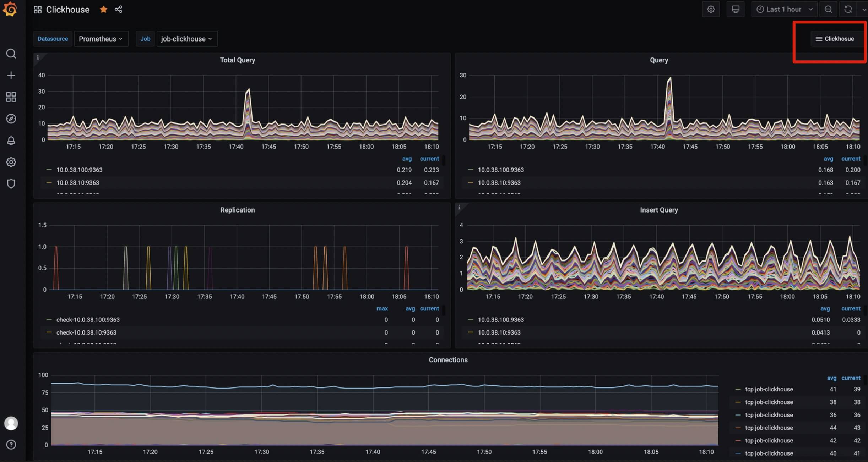Open the Explore compass icon
868x462 pixels.
click(x=11, y=119)
